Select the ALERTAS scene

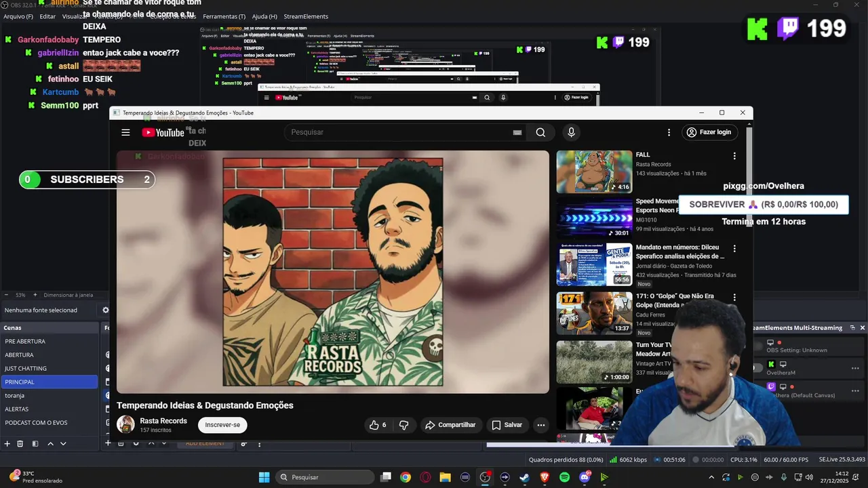coord(50,409)
